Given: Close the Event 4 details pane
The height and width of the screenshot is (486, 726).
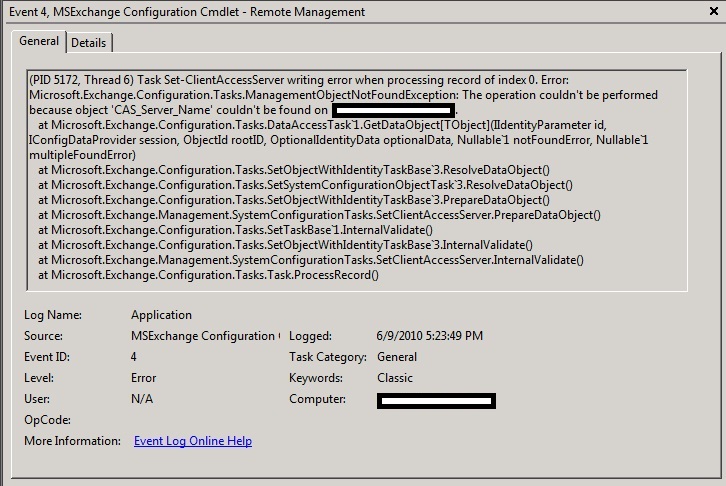Looking at the screenshot, I should [x=713, y=11].
